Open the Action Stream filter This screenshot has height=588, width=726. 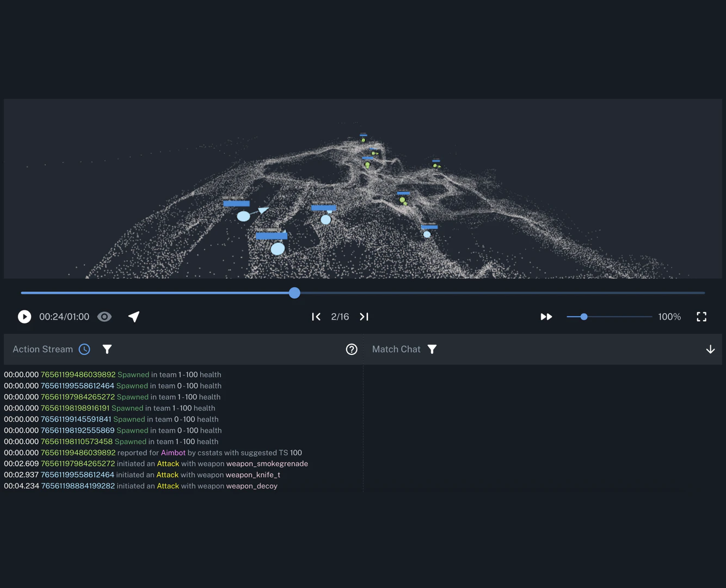pos(107,349)
